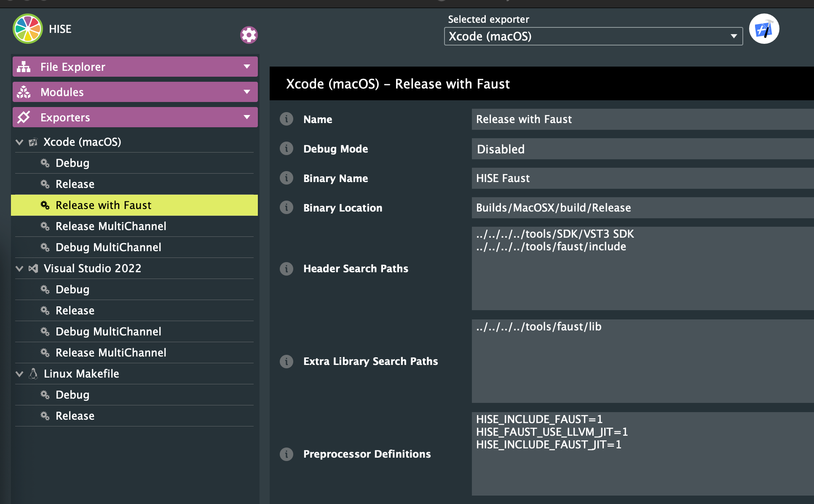
Task: Click into Header Search Paths text box
Action: pyautogui.click(x=643, y=268)
